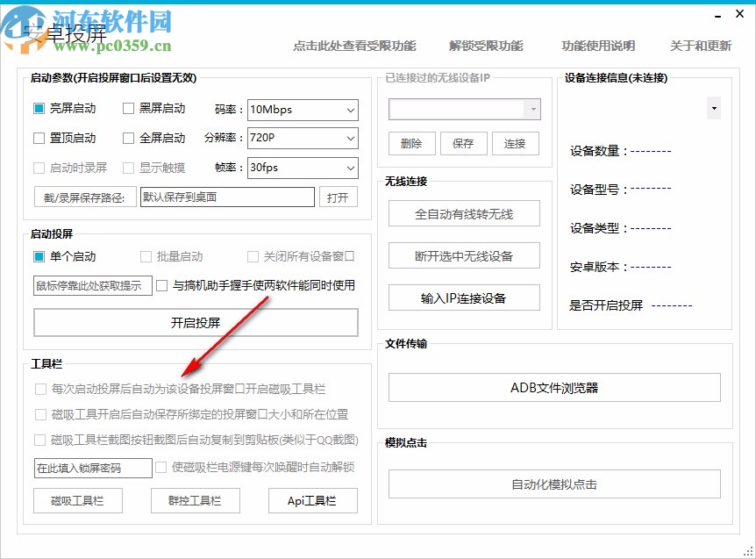Click the 在此填入锁屏密码 password input field

click(91, 468)
